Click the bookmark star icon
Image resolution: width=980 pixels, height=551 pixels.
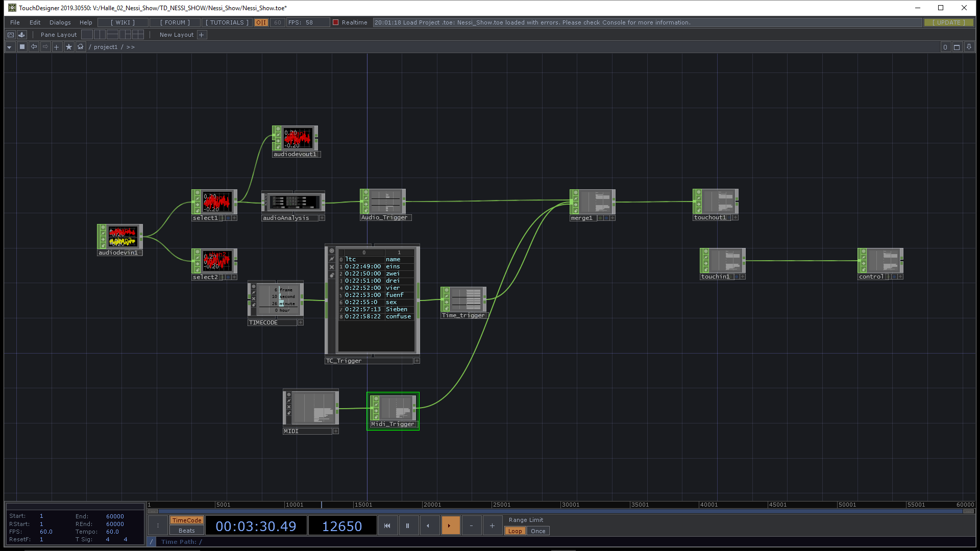(x=69, y=47)
